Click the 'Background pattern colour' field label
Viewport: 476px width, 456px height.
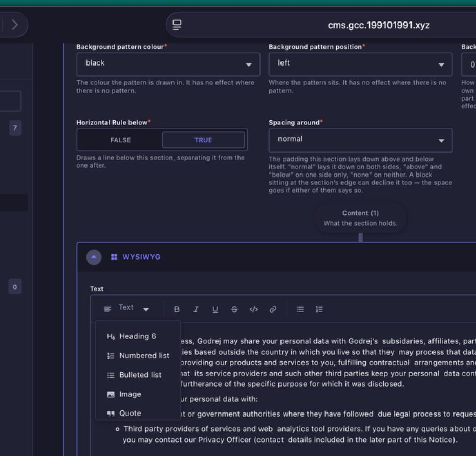(120, 47)
